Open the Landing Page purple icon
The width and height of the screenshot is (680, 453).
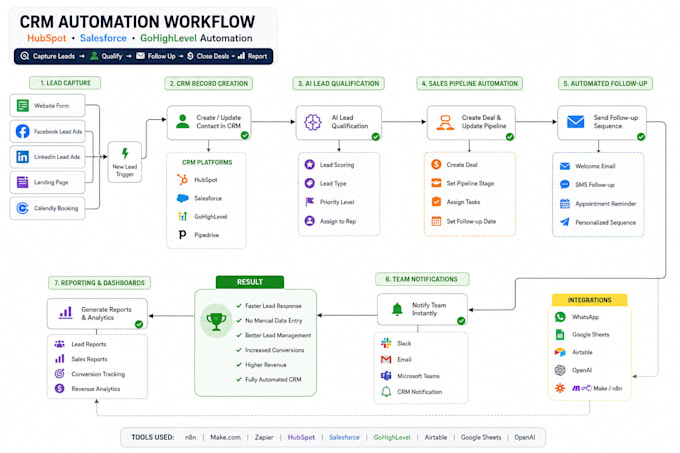23,182
